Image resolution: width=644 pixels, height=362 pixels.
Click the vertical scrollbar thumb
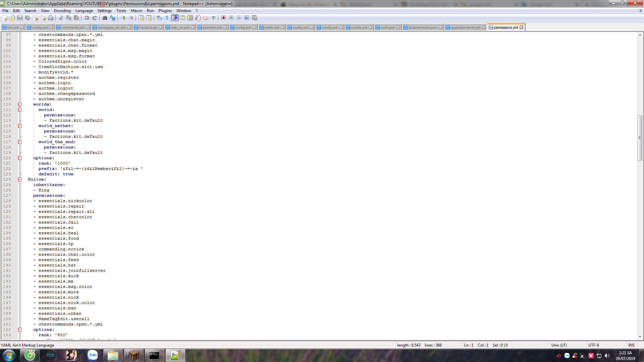[640, 137]
